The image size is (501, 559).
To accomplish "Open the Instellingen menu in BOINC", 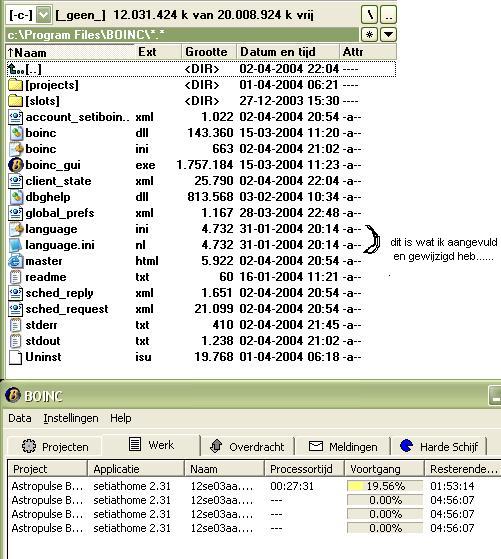I will point(71,418).
